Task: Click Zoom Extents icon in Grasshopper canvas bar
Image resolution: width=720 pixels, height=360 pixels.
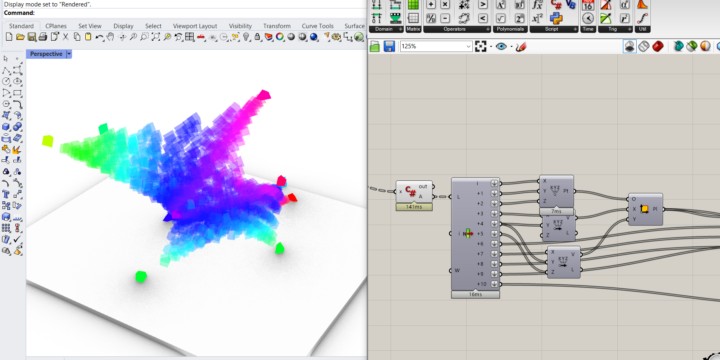Action: [x=480, y=46]
